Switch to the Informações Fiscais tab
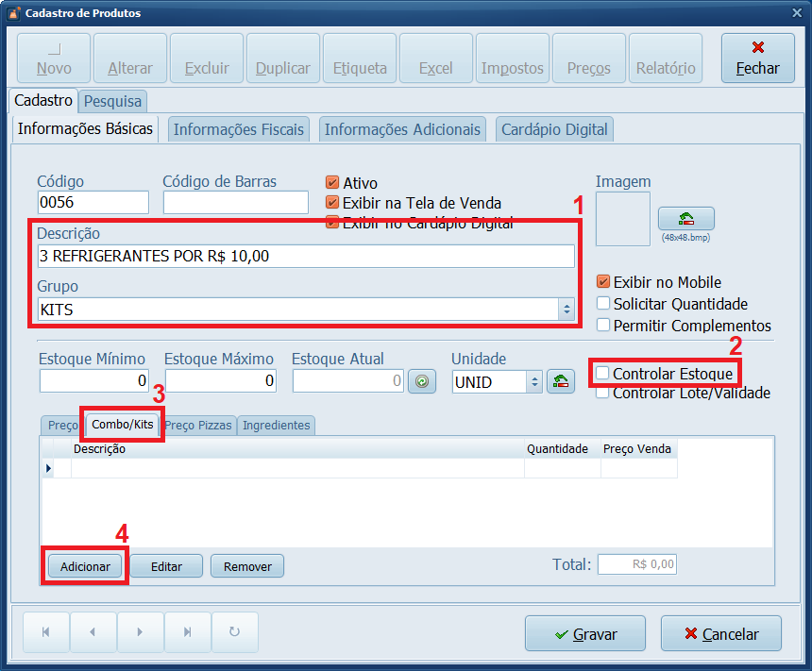812x671 pixels. (239, 129)
